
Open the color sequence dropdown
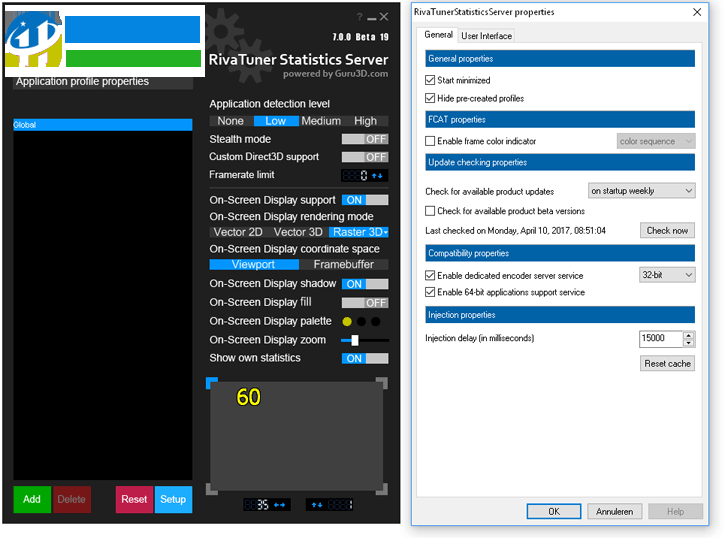point(656,141)
